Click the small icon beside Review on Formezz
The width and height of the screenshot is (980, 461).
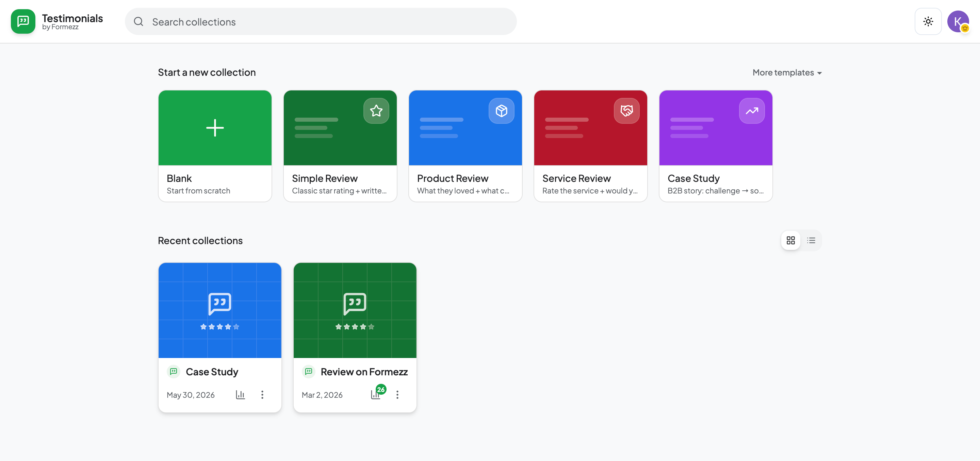[x=309, y=371]
